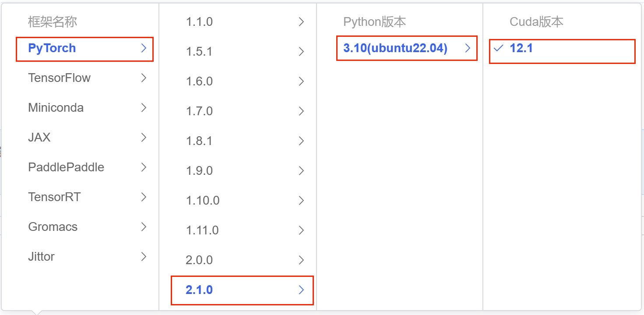Click chevron next to version 1.7.0
The image size is (644, 315).
coord(301,111)
